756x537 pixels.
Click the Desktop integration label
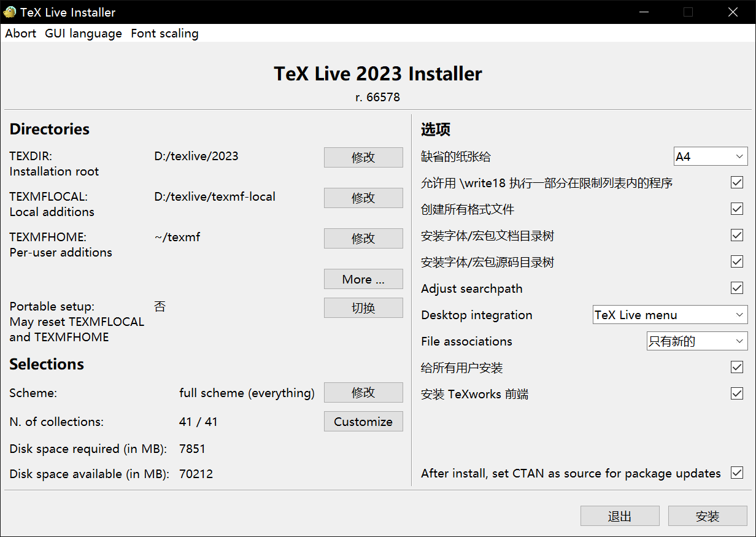pyautogui.click(x=477, y=315)
